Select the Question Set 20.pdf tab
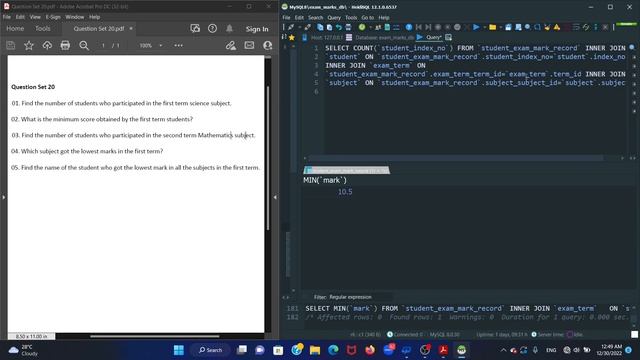 98,29
